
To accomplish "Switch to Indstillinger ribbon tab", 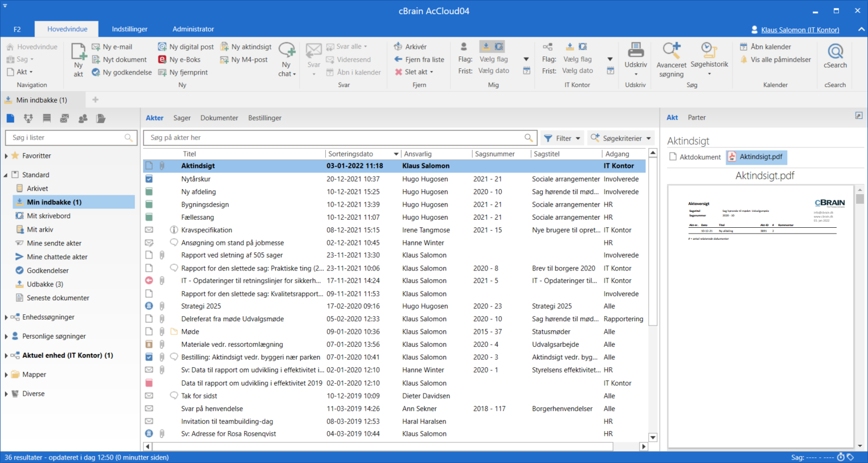I will [130, 29].
